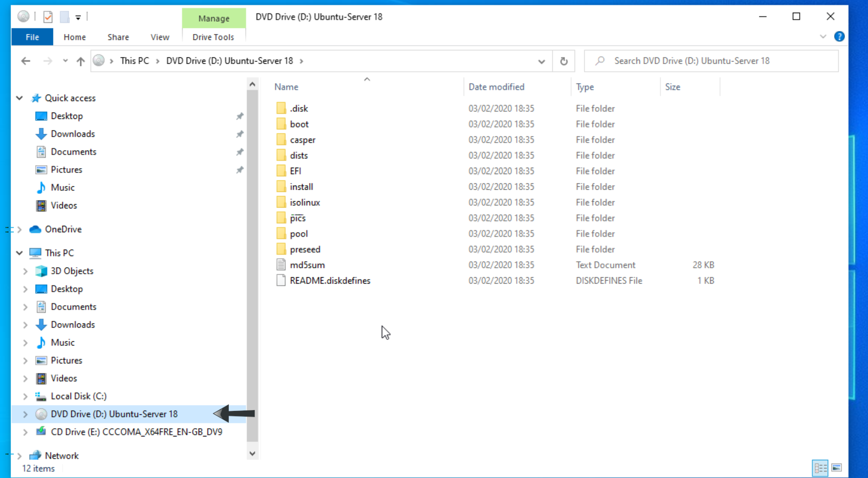868x478 pixels.
Task: Collapse the This PC tree node
Action: point(19,253)
